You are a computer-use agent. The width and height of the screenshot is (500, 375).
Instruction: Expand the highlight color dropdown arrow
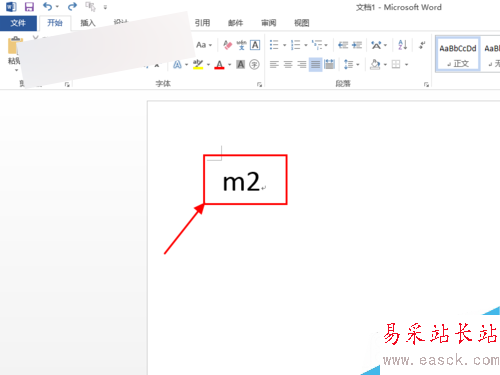click(208, 65)
